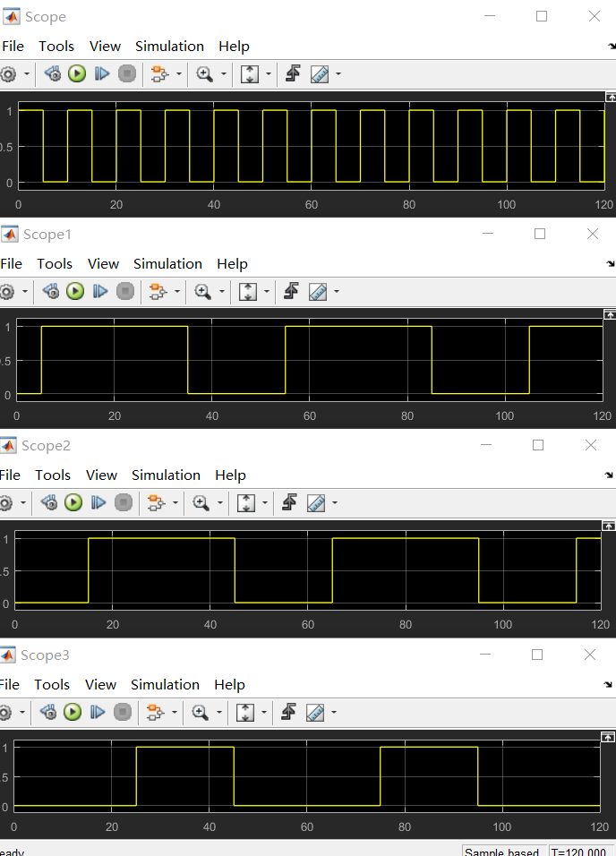
Task: Maximize axes button in Scope2 plot corner
Action: click(608, 526)
